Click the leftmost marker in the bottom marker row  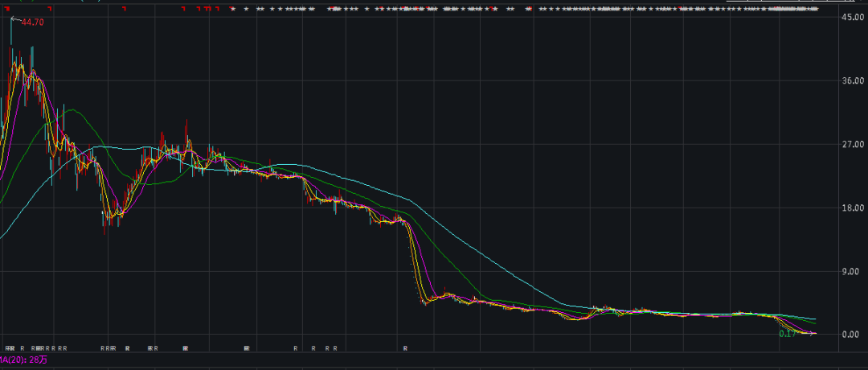[7, 348]
